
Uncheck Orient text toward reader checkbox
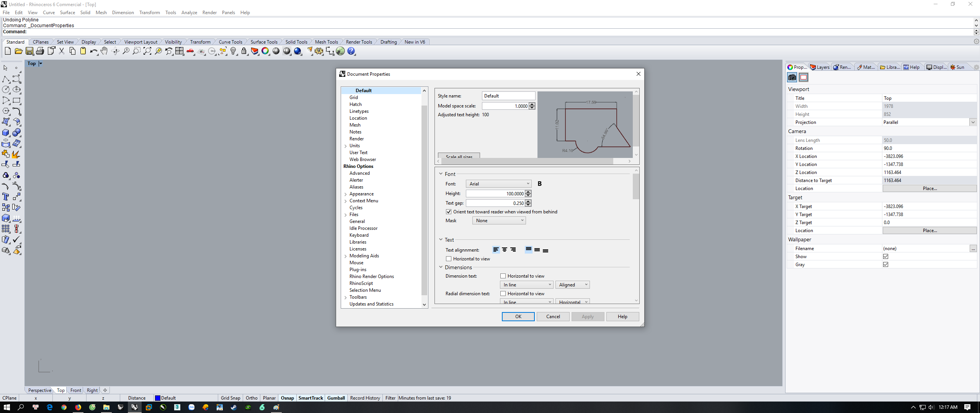coord(449,212)
